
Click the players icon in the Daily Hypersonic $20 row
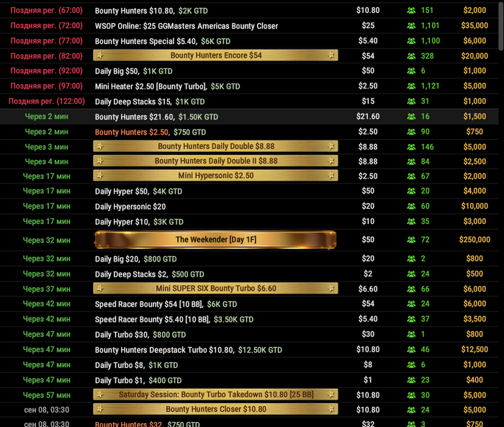411,206
